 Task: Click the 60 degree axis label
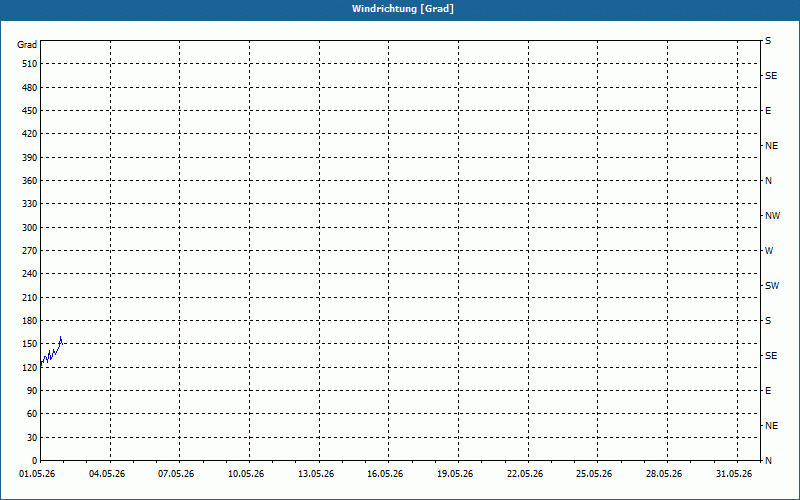32,414
